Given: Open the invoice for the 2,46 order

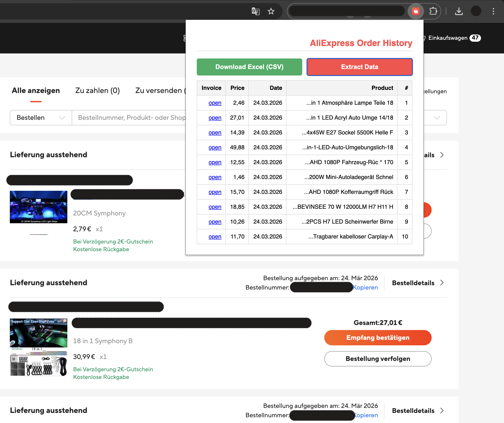Looking at the screenshot, I should (x=215, y=103).
